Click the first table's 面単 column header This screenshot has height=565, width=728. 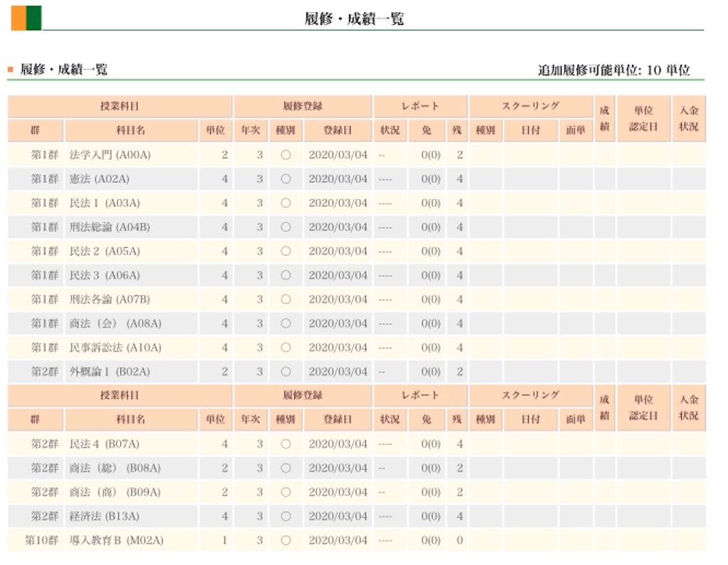[576, 131]
